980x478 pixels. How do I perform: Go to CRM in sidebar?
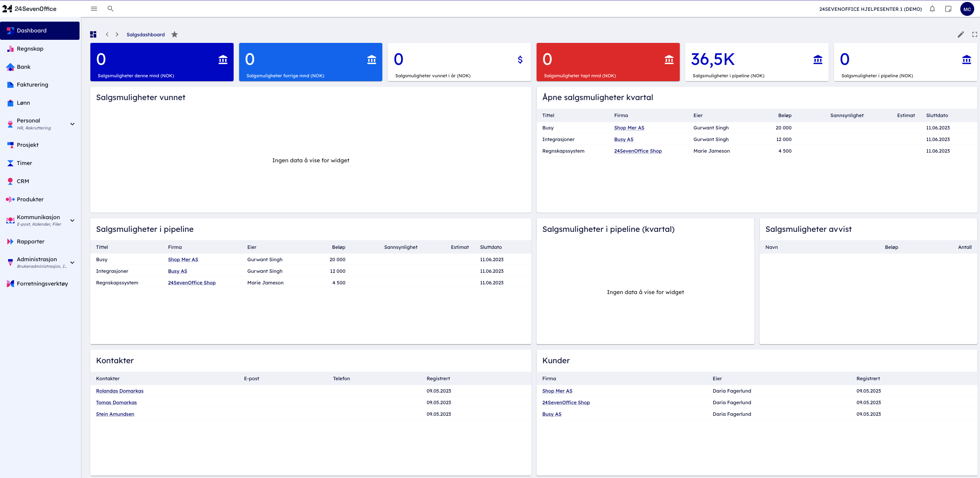(23, 181)
